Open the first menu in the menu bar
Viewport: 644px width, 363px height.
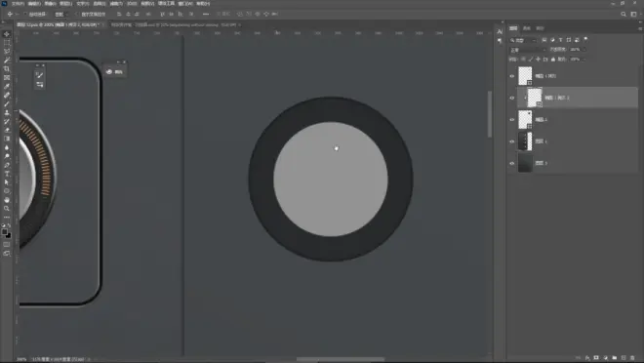18,4
